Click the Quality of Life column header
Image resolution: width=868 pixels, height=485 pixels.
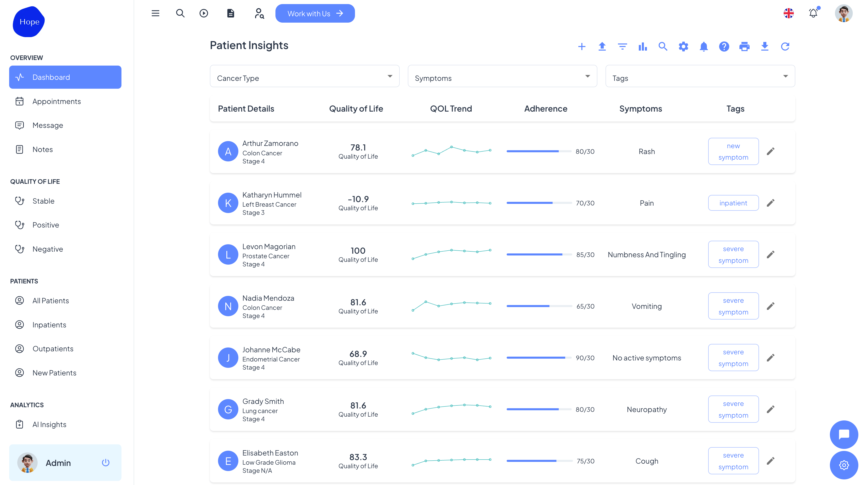356,109
